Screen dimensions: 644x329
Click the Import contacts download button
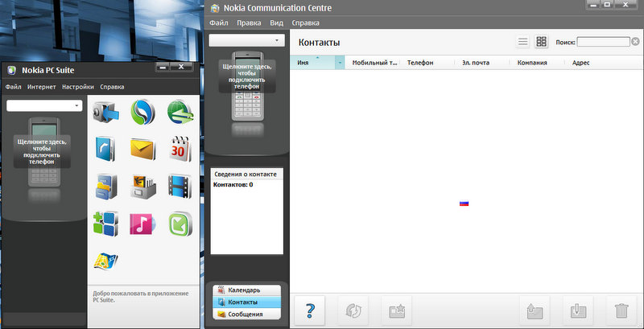click(x=578, y=311)
